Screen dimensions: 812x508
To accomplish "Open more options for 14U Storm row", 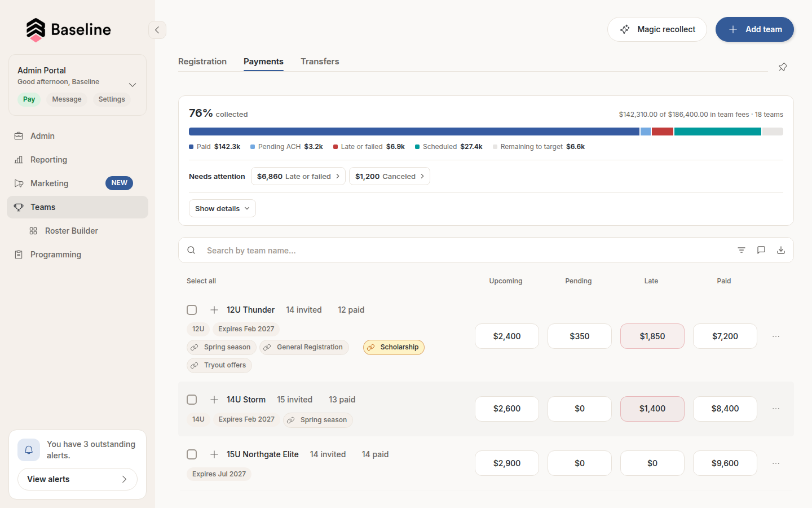I will click(776, 409).
